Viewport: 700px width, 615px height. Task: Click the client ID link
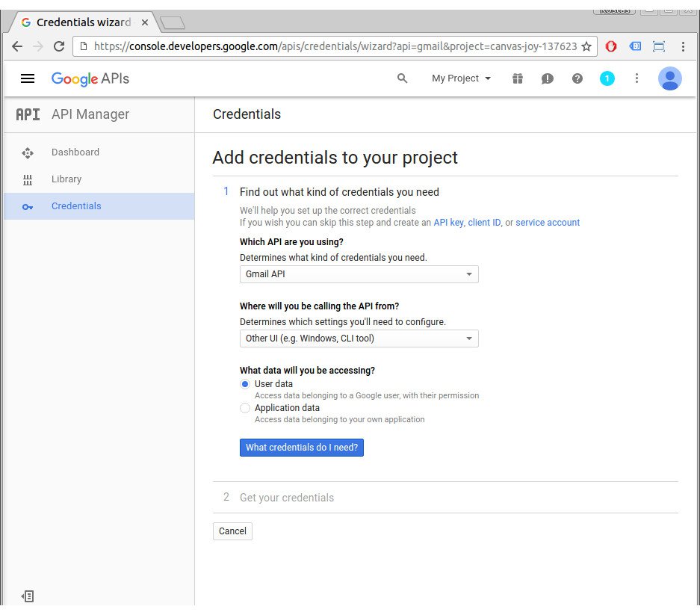484,223
